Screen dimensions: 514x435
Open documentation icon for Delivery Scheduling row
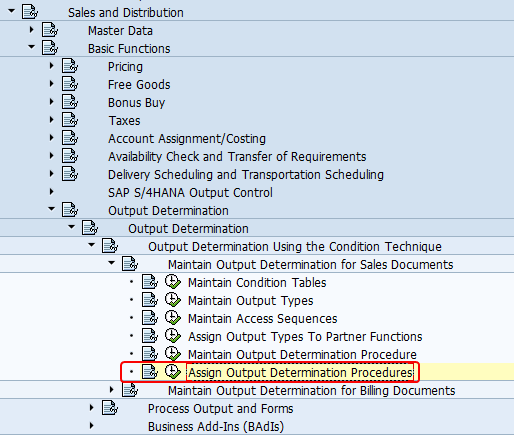(70, 174)
